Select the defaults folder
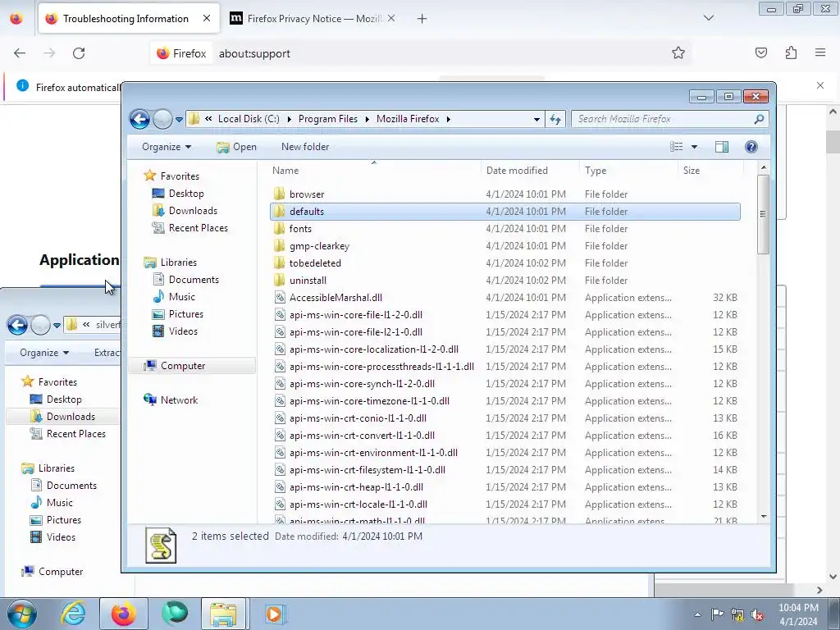The height and width of the screenshot is (630, 840). click(505, 212)
